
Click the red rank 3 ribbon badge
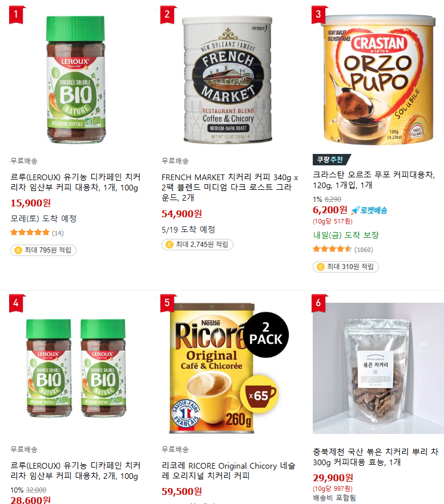[x=318, y=14]
